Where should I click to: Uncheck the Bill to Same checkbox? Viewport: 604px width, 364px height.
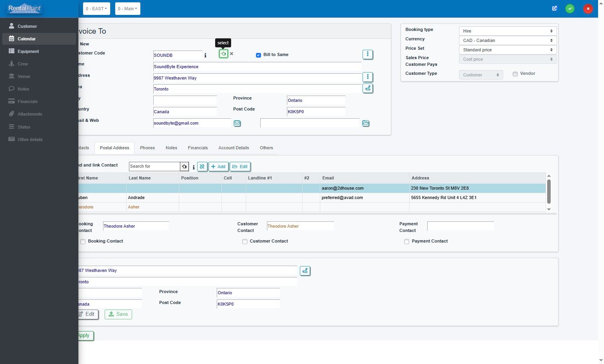258,55
